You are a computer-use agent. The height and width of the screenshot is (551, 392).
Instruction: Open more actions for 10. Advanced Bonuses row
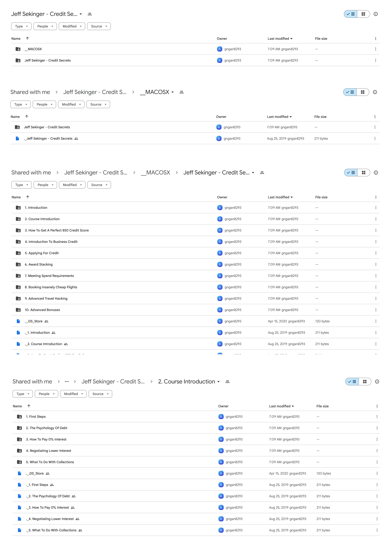[376, 310]
